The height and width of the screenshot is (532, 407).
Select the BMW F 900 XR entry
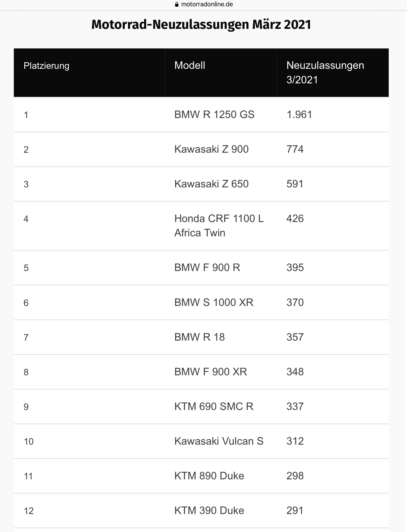pyautogui.click(x=211, y=372)
